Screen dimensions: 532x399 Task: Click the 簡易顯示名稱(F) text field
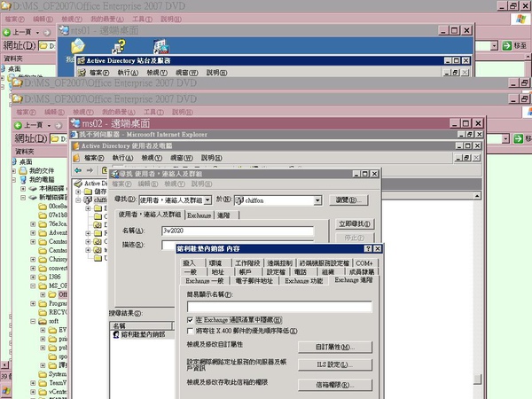point(279,307)
